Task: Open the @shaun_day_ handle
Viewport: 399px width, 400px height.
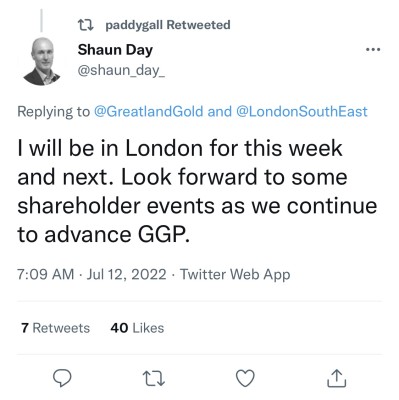Action: pos(121,70)
